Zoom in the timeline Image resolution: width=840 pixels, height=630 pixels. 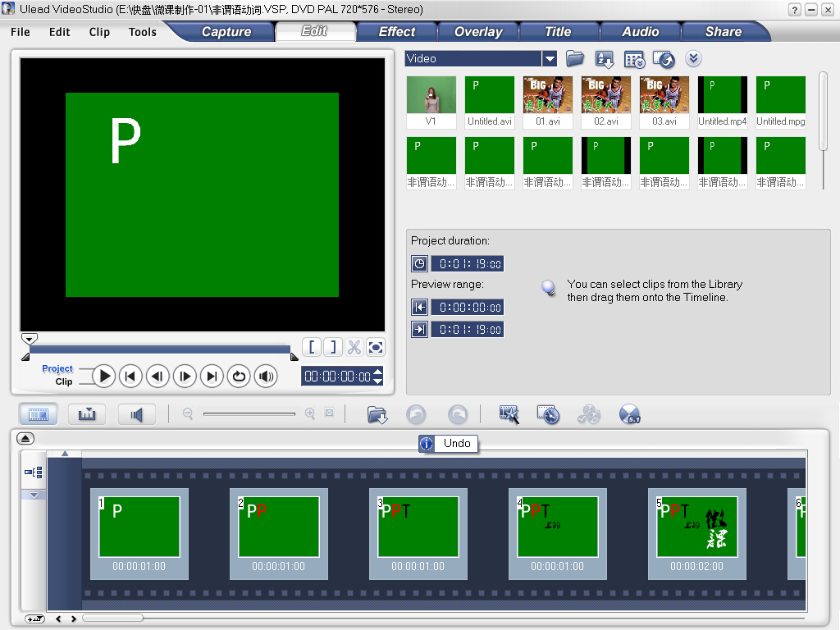[x=309, y=413]
